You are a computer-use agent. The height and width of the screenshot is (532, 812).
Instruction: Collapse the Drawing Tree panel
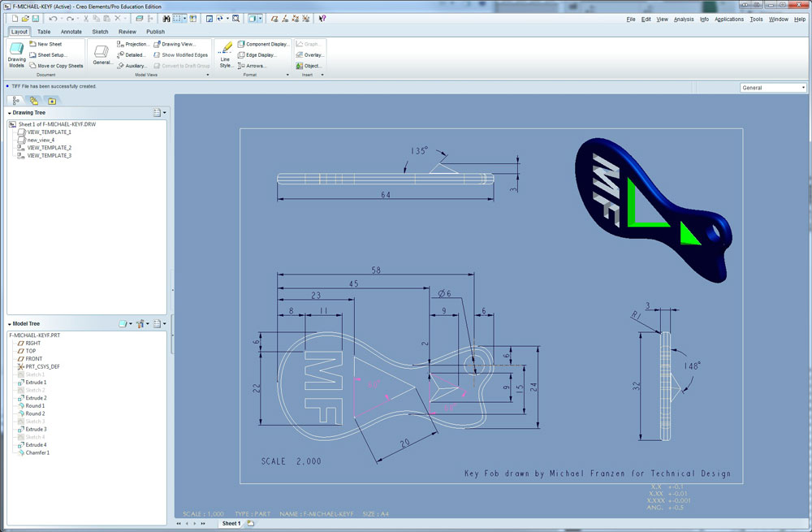(9, 113)
